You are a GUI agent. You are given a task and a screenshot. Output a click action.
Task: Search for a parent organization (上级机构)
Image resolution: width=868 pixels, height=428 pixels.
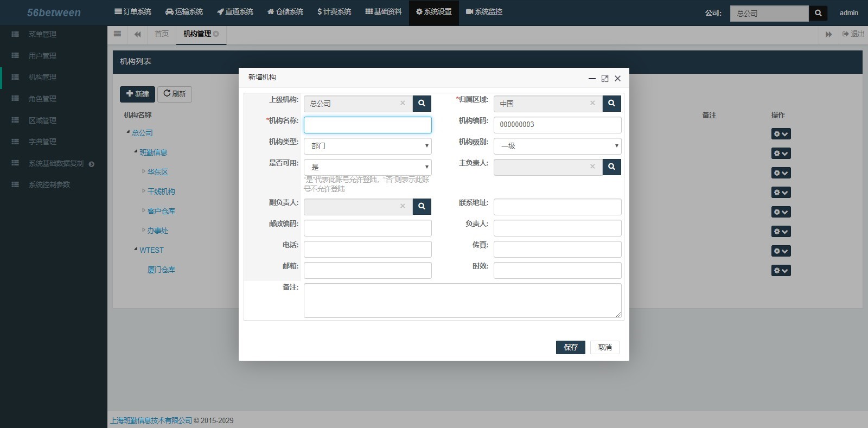point(422,103)
